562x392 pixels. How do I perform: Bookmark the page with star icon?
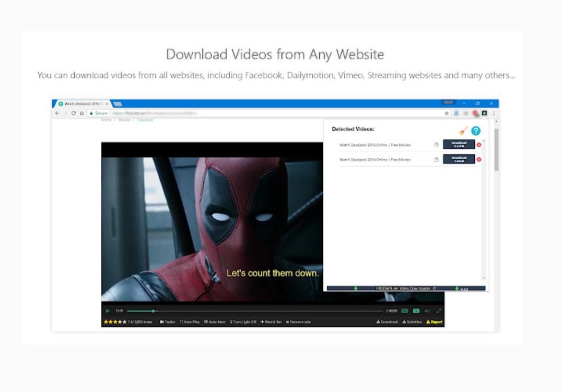(x=447, y=113)
